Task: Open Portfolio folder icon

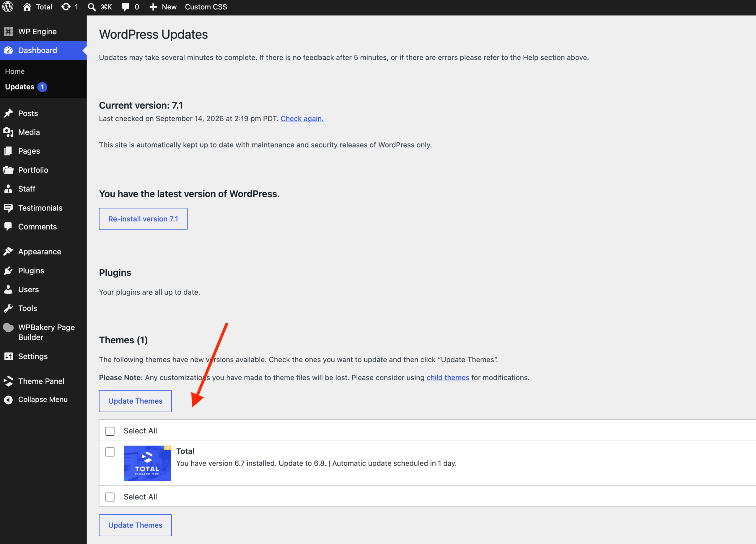Action: pos(8,170)
